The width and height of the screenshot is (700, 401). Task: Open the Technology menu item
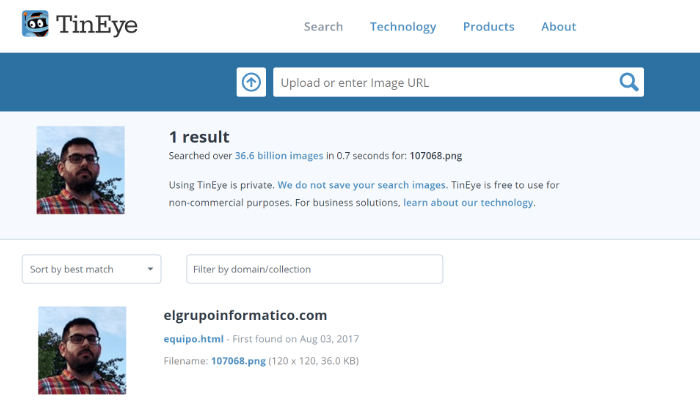click(x=403, y=27)
